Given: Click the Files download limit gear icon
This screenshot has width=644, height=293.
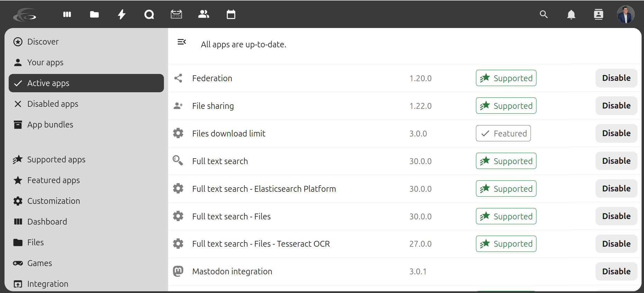Looking at the screenshot, I should (178, 133).
